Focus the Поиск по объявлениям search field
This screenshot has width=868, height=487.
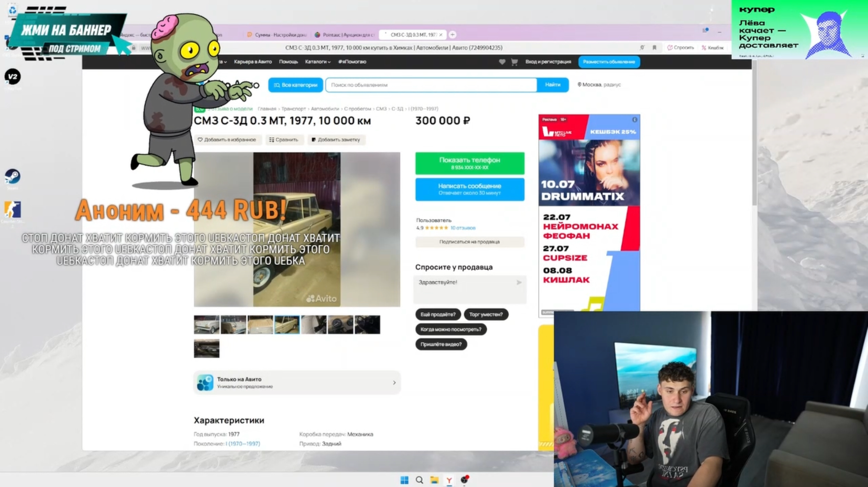click(x=431, y=85)
